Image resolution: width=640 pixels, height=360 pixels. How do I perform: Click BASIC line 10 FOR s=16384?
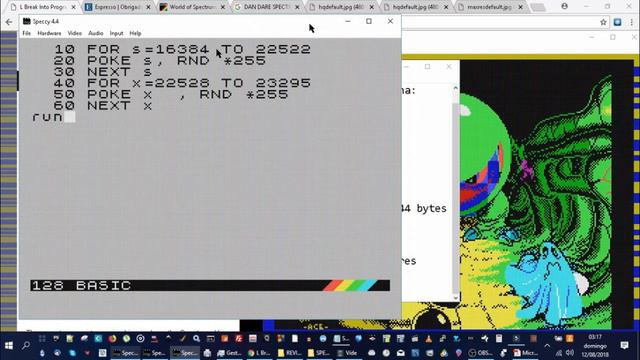pyautogui.click(x=182, y=49)
